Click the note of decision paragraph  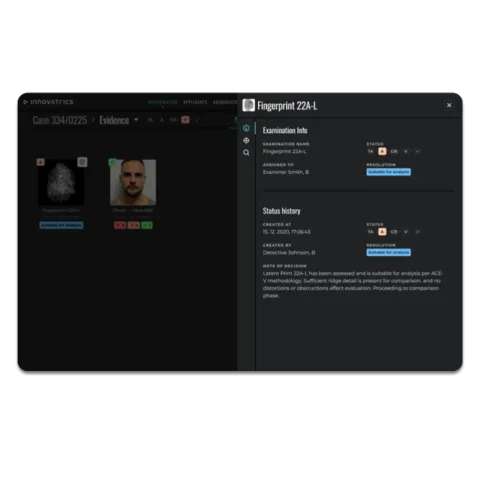[x=353, y=284]
